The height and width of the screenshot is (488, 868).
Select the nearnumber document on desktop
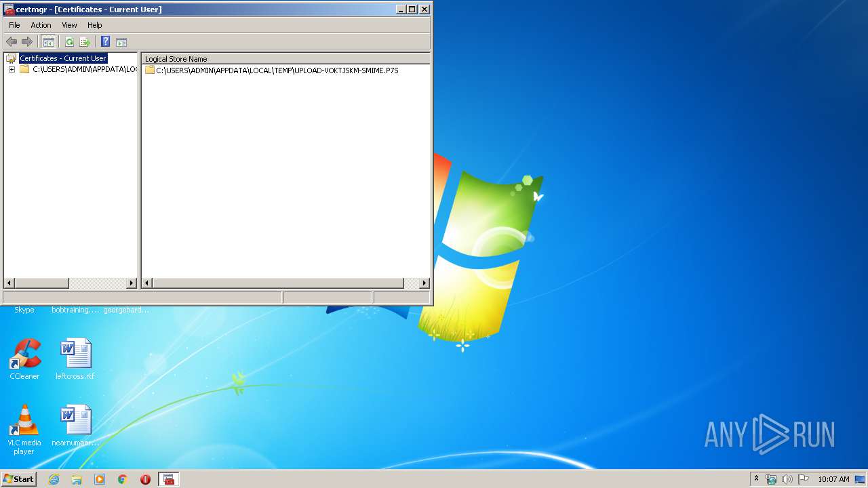tap(75, 426)
